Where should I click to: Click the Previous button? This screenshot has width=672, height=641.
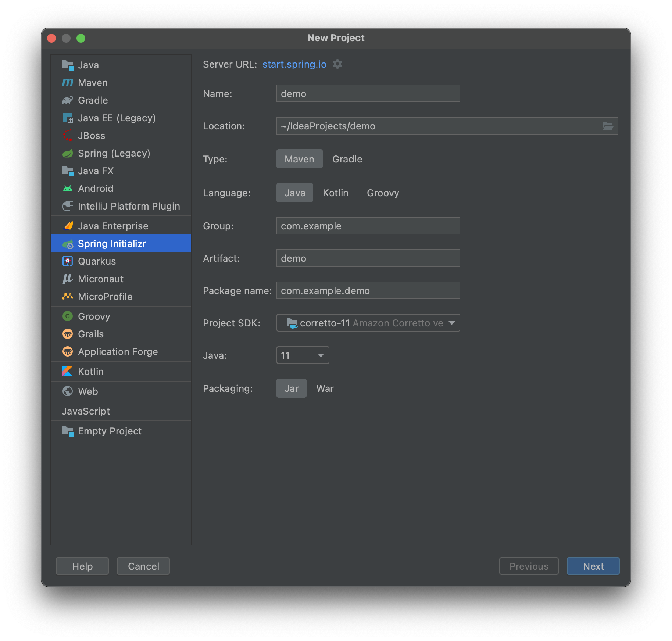click(529, 566)
